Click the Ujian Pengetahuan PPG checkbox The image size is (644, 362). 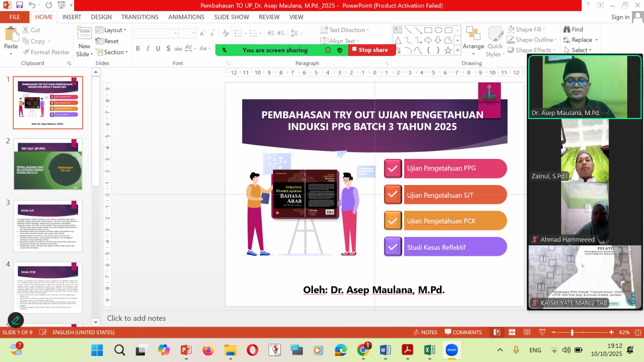pyautogui.click(x=392, y=169)
